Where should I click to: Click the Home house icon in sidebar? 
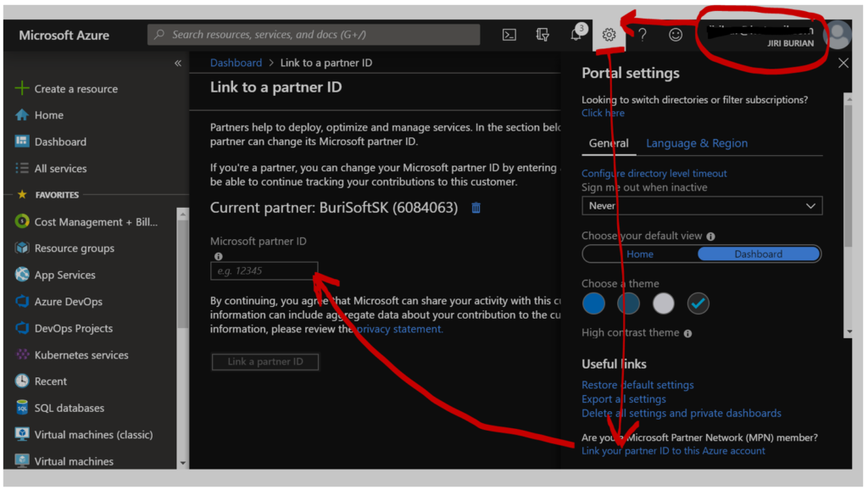(x=22, y=114)
